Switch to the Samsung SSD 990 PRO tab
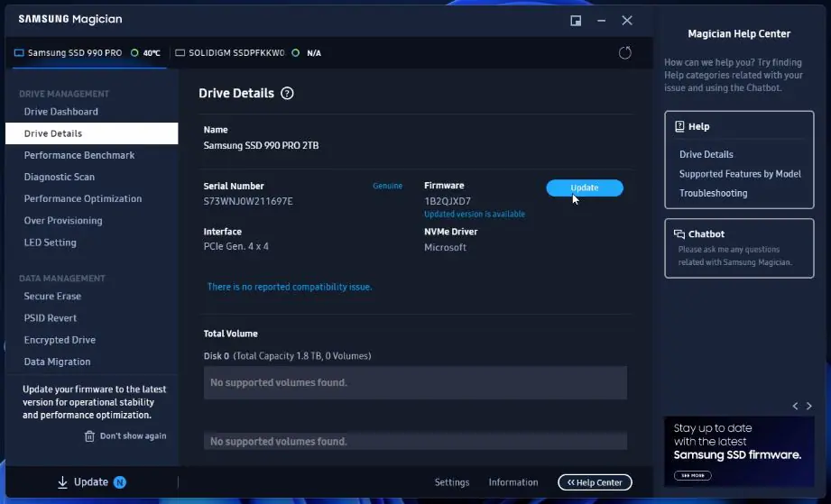The width and height of the screenshot is (831, 504). click(88, 53)
